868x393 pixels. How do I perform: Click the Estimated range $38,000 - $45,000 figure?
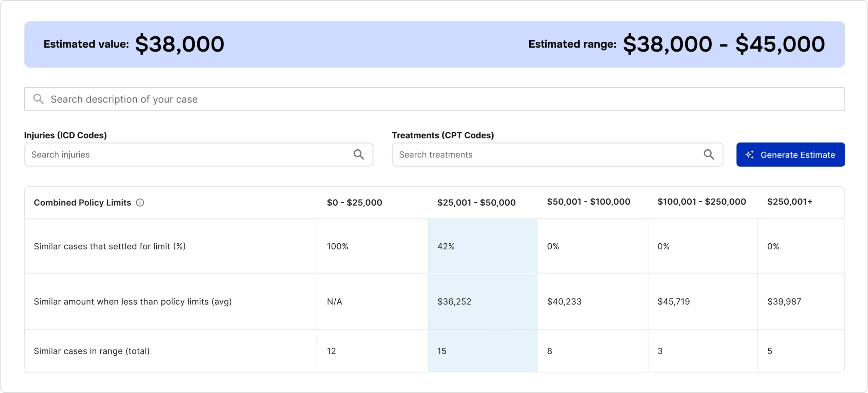[724, 44]
